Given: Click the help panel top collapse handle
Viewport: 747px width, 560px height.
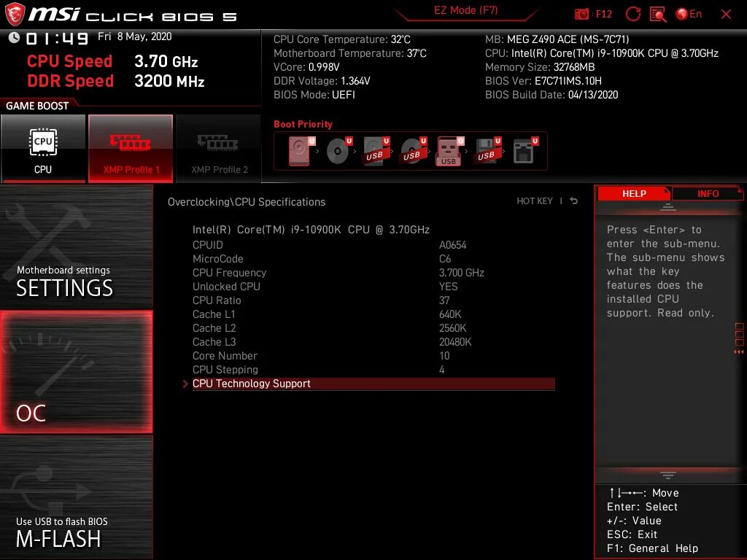Looking at the screenshot, I should pos(668,207).
